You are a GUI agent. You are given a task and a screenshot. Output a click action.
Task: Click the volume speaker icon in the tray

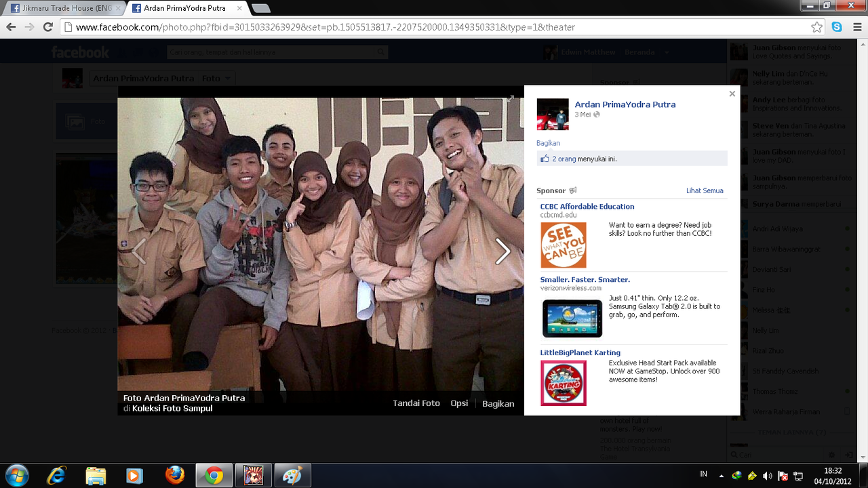tap(767, 476)
